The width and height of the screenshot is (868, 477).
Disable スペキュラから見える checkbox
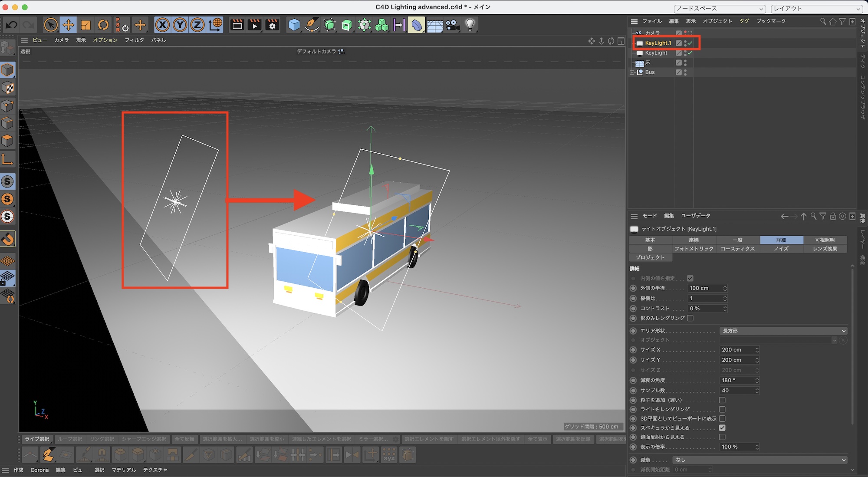click(x=722, y=428)
